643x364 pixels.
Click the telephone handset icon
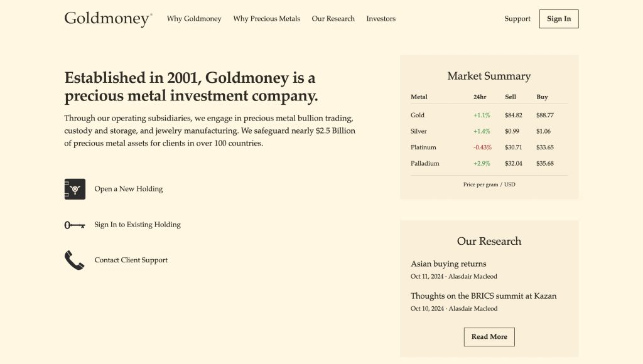click(75, 260)
